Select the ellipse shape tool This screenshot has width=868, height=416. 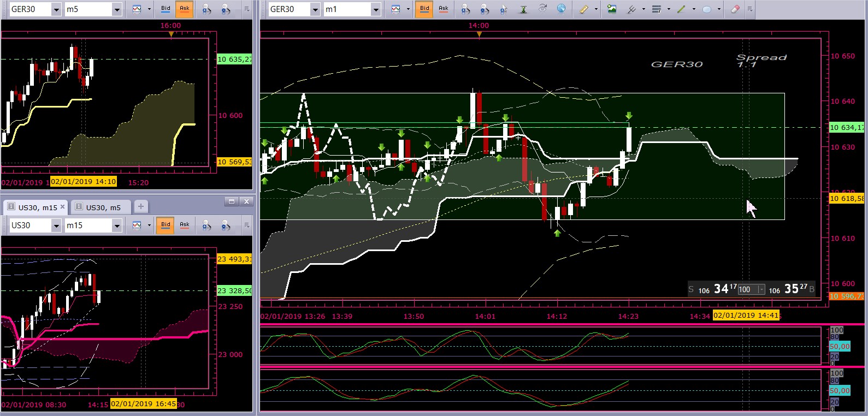707,9
